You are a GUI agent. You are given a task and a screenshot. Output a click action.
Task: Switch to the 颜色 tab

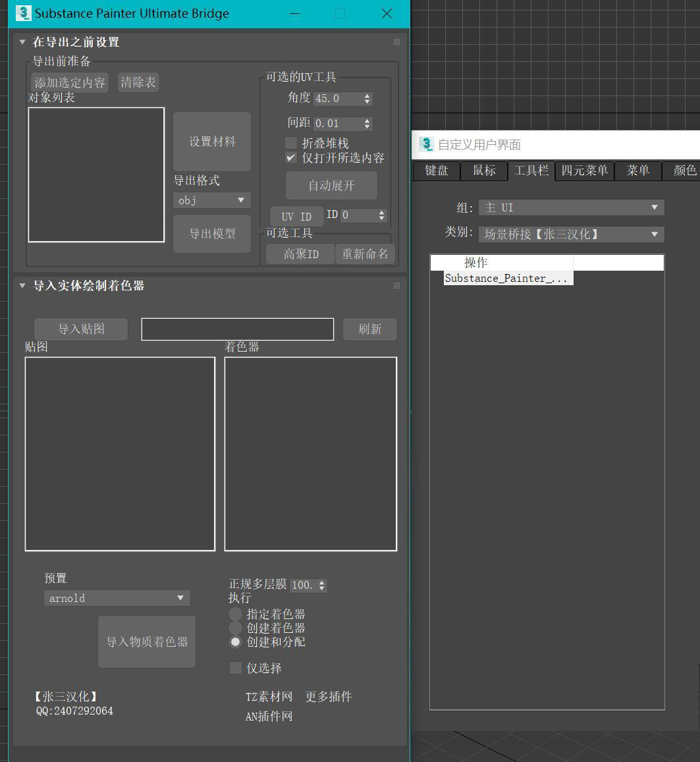tap(684, 171)
